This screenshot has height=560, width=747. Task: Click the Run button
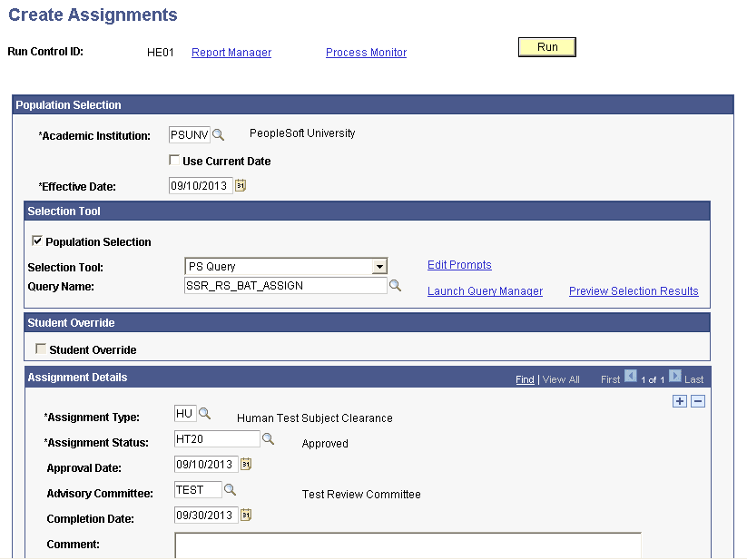[x=546, y=46]
